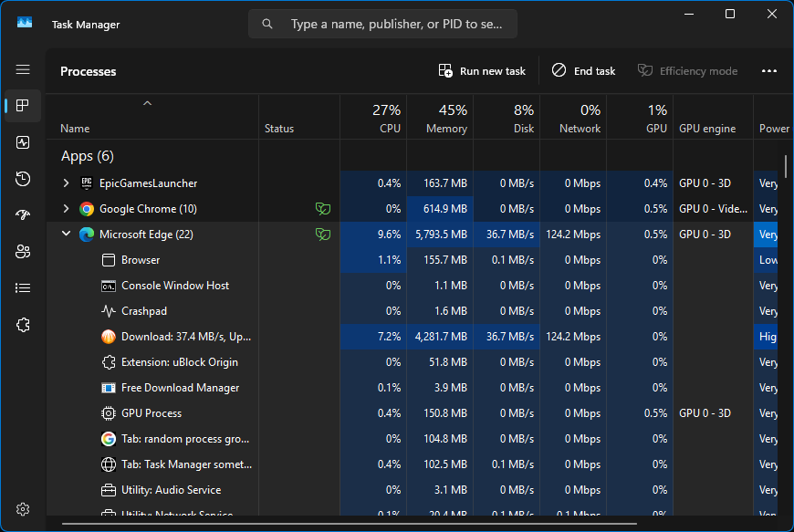Click the search box for processes
The height and width of the screenshot is (532, 794).
382,24
